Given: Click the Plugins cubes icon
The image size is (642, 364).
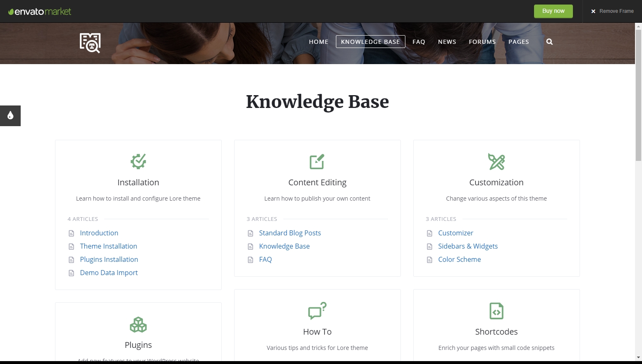Looking at the screenshot, I should [138, 324].
